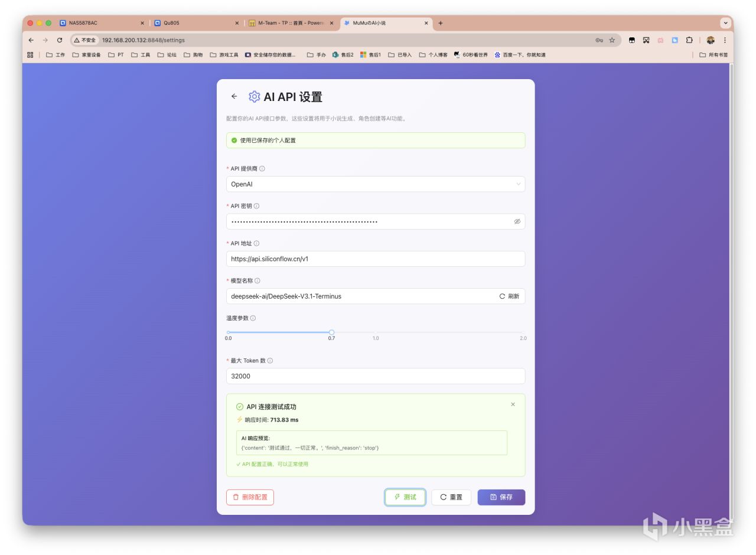Screen dimensions: 756x555
Task: Click the info icon next to 模型名称
Action: tap(257, 281)
